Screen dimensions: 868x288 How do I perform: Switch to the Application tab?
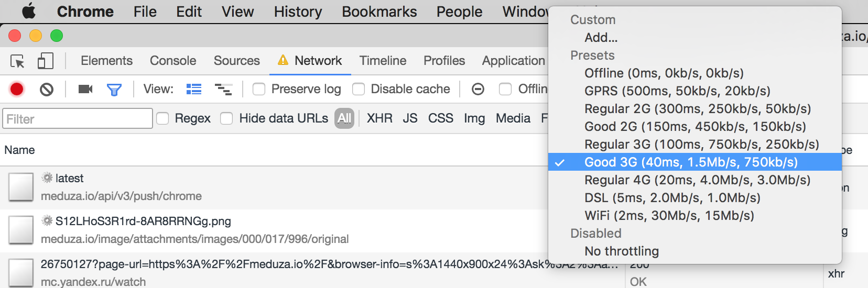pyautogui.click(x=514, y=61)
